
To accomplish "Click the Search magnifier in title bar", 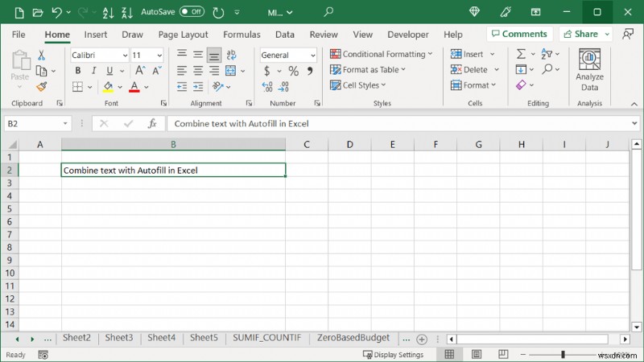I will (x=328, y=12).
